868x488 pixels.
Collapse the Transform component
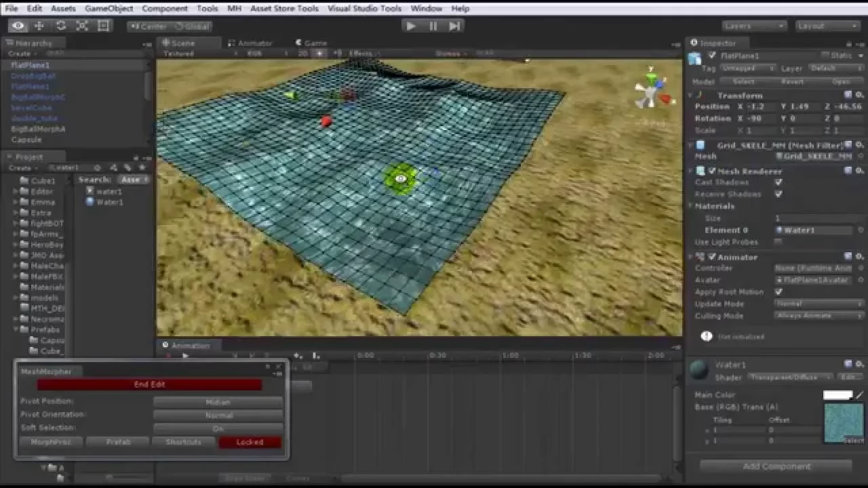pos(692,96)
